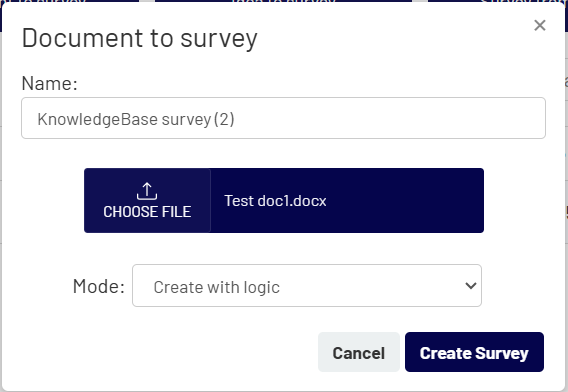
Task: Focus the survey Name input field
Action: pos(283,118)
